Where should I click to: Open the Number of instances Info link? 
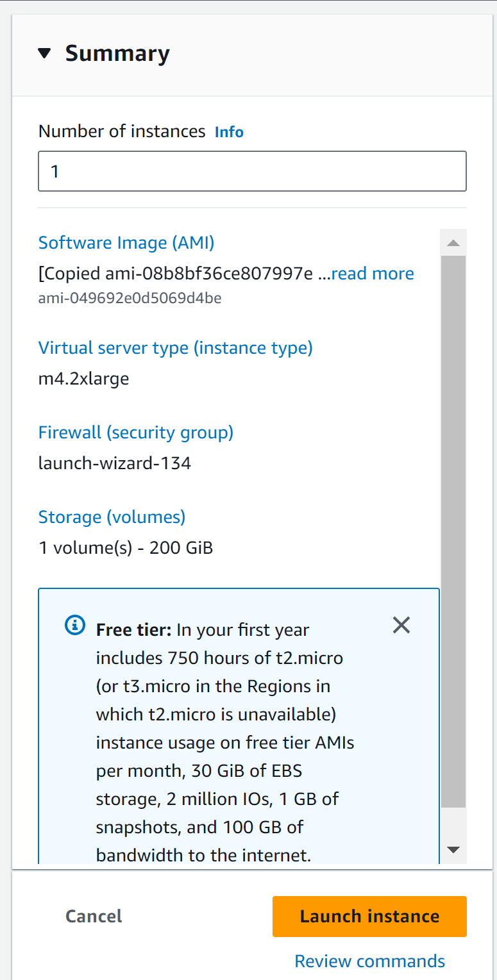229,131
